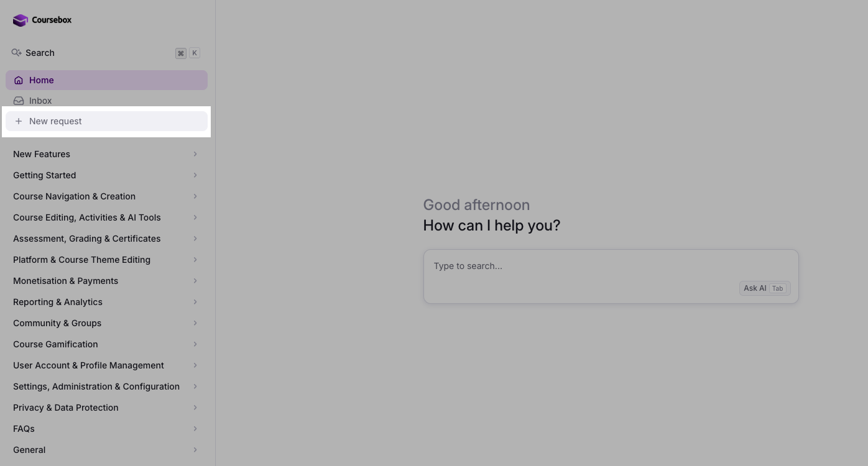Screen dimensions: 868x466
Task: Click the Inbox tray icon
Action: 19,101
